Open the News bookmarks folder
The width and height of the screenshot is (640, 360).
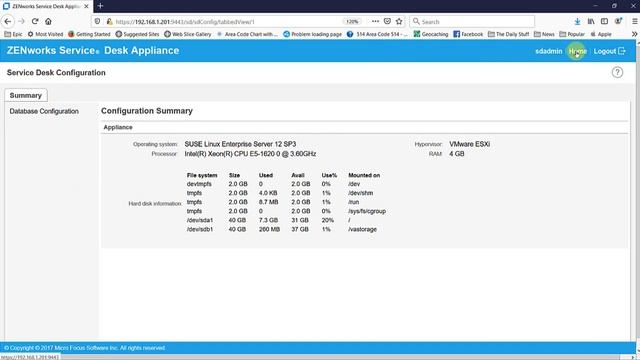pos(544,34)
